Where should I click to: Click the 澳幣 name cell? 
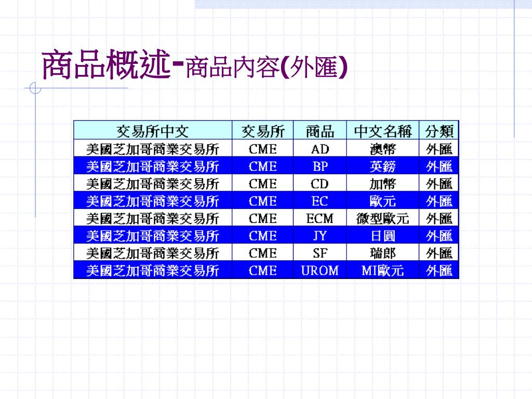(383, 148)
